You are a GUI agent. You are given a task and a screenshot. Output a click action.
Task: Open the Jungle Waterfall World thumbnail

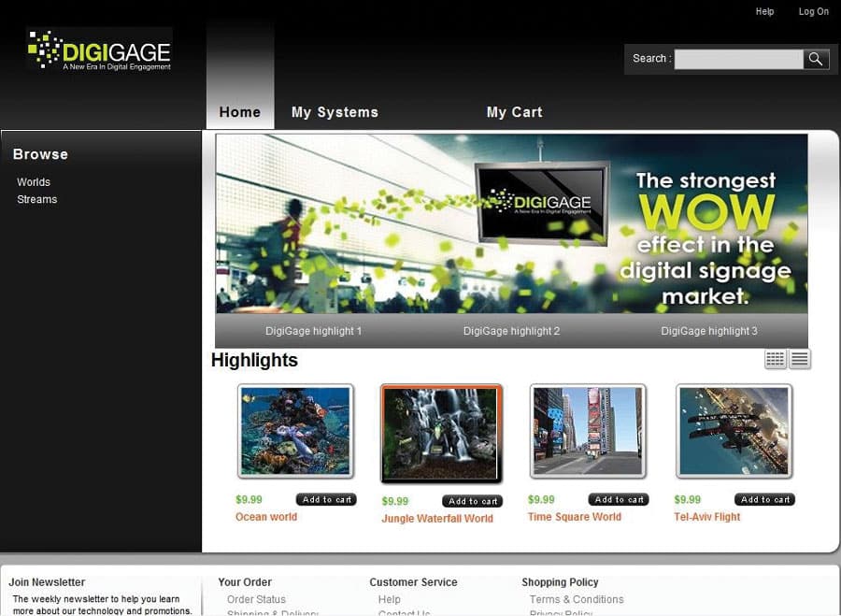tap(441, 433)
